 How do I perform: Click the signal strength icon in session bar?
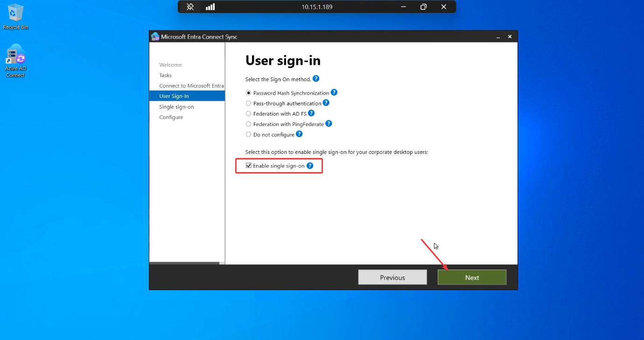click(210, 7)
